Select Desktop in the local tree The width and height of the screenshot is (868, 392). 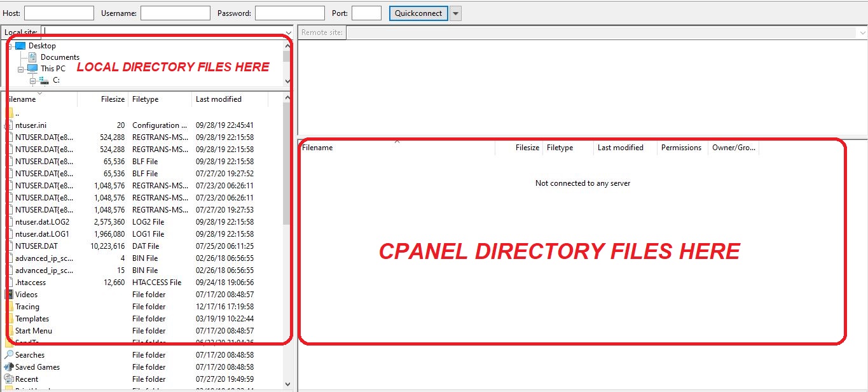click(x=42, y=46)
